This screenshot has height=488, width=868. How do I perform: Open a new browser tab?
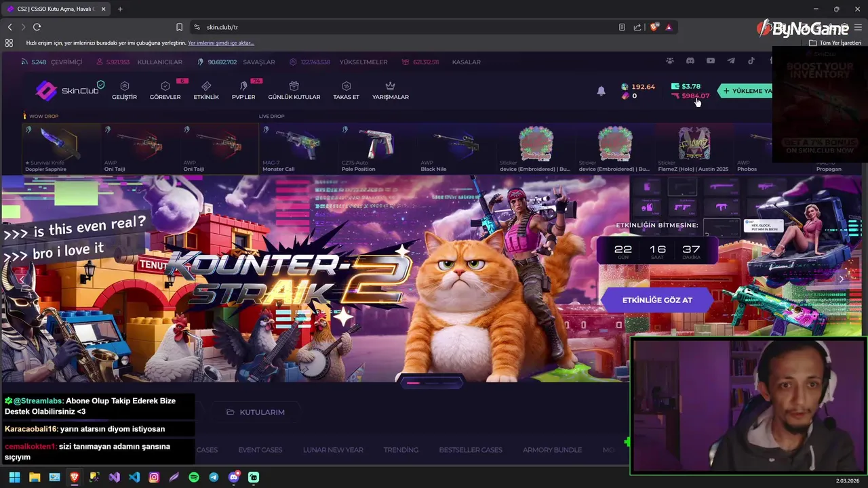[120, 9]
